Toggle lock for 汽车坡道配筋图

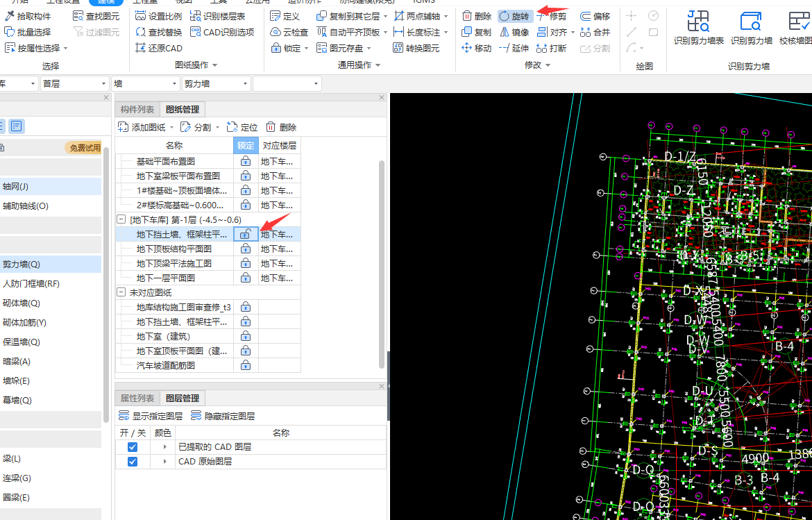coord(246,365)
